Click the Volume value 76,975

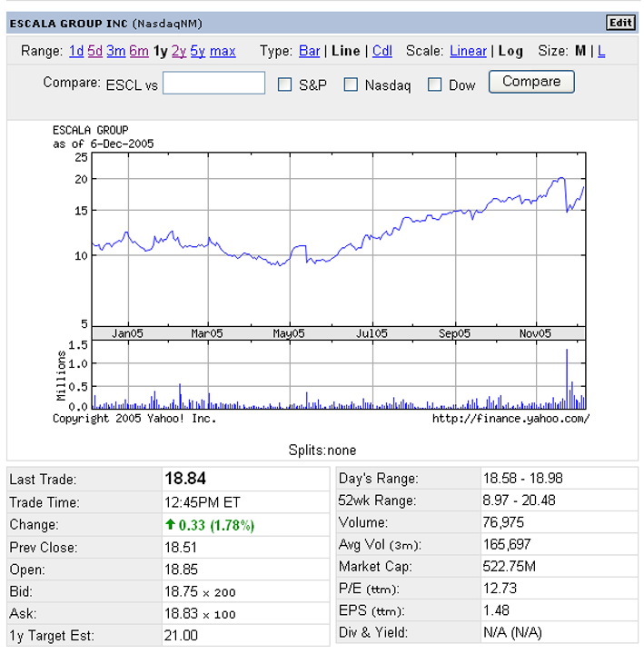(x=503, y=522)
